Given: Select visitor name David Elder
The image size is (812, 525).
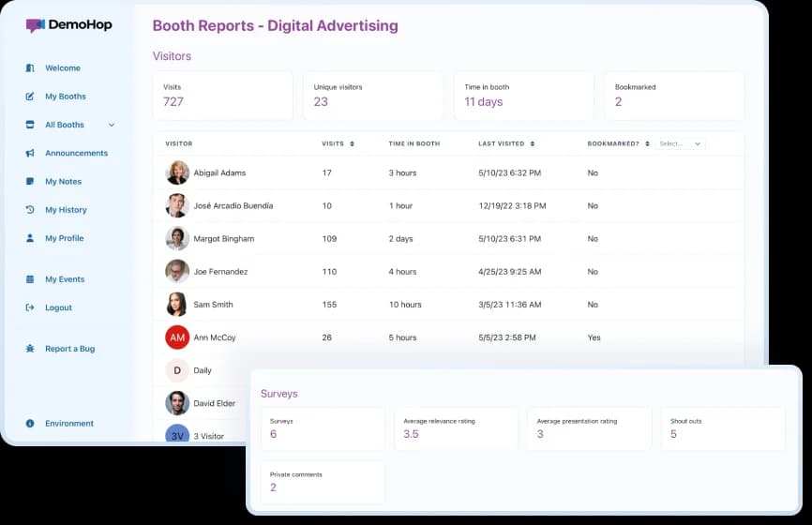Looking at the screenshot, I should tap(215, 403).
